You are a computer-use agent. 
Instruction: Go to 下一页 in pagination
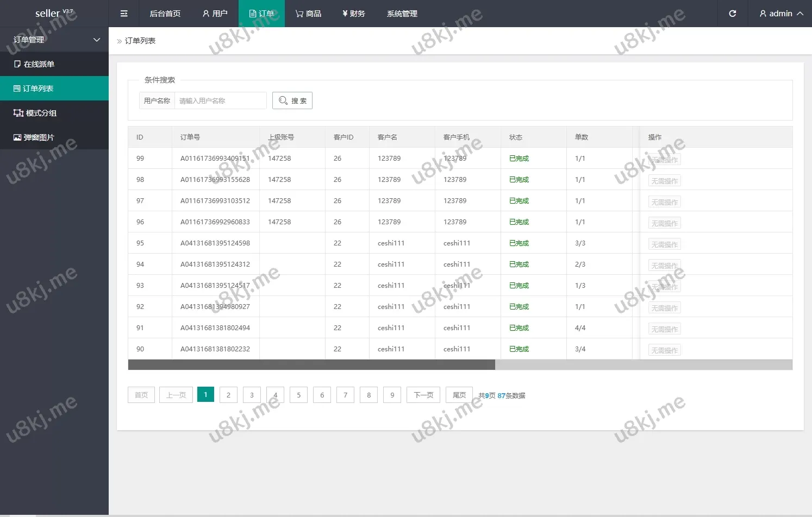[x=423, y=395]
